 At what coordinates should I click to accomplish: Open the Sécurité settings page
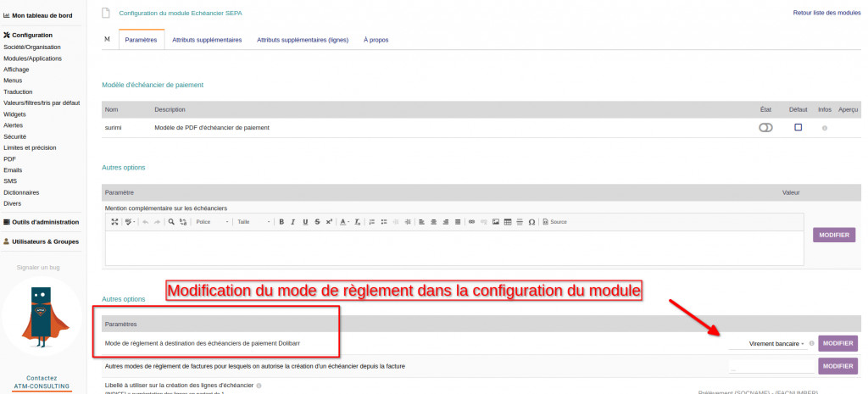(x=15, y=136)
